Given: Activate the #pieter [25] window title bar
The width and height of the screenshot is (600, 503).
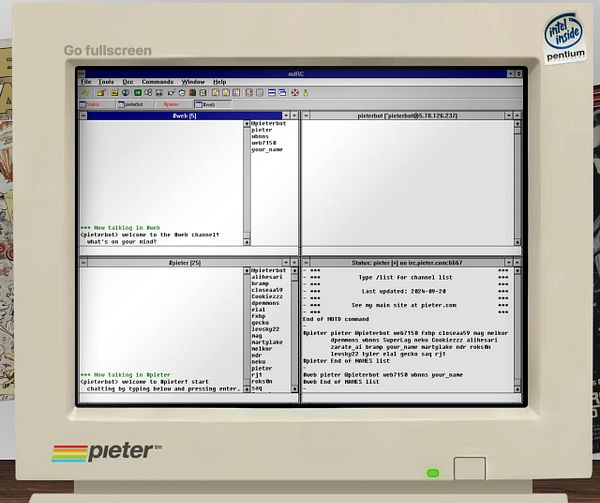Looking at the screenshot, I should coord(185,263).
